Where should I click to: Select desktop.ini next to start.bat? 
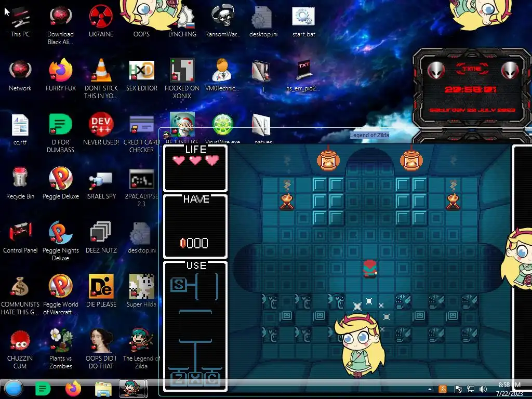tap(263, 23)
